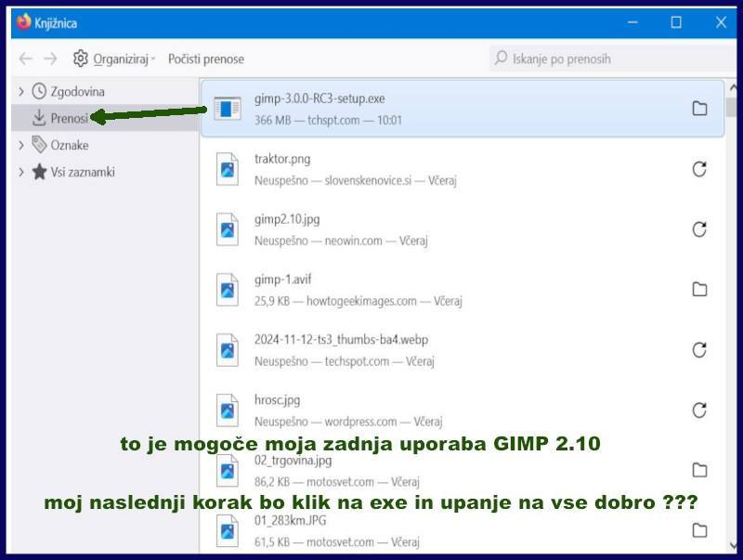Expand the Vsi zaznamki tree node

point(20,172)
